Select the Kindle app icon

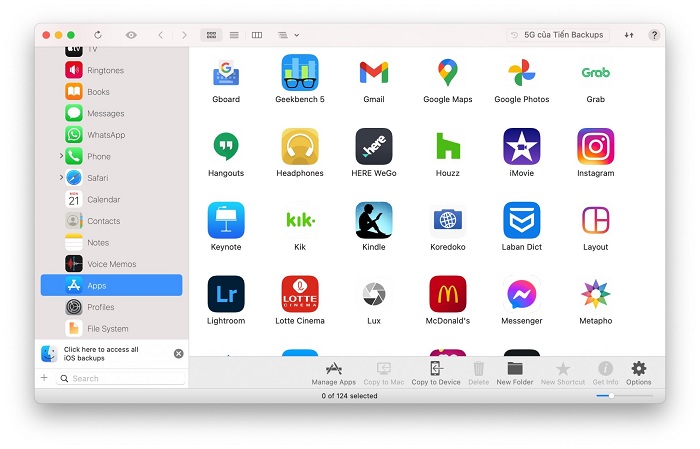[x=373, y=220]
